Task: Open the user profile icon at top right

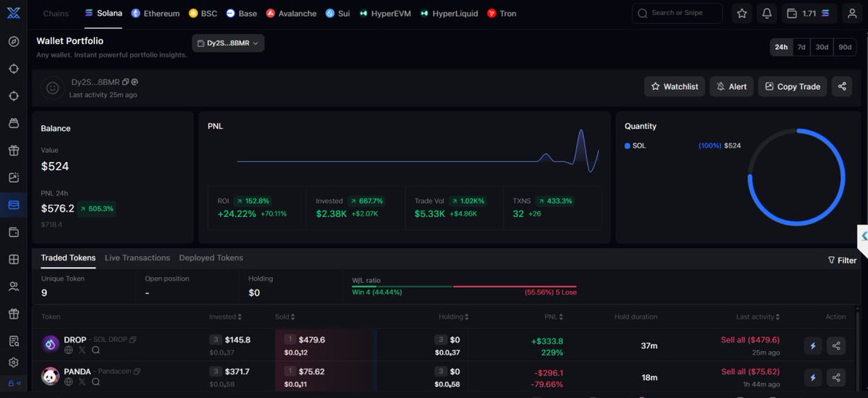Action: click(x=852, y=13)
